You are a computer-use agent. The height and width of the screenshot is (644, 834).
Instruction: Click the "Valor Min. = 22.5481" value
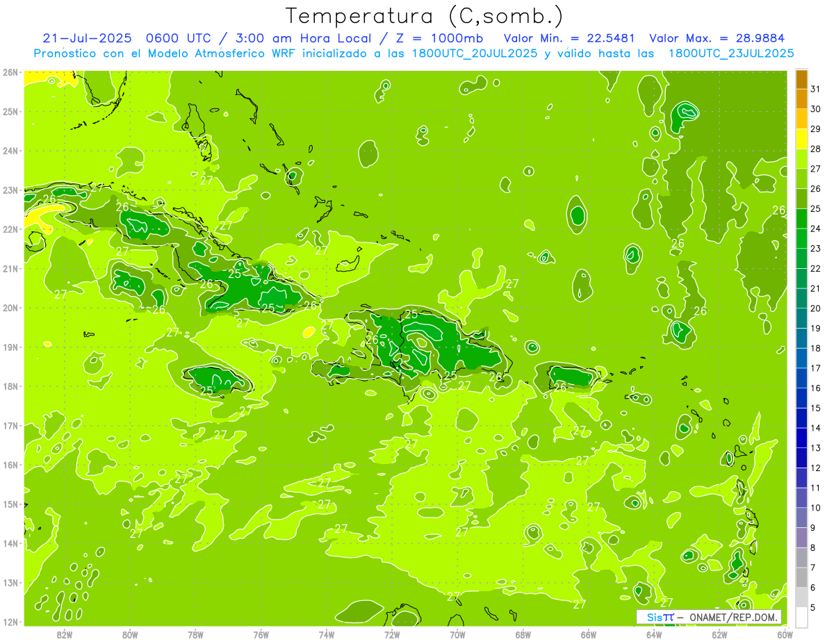point(570,38)
